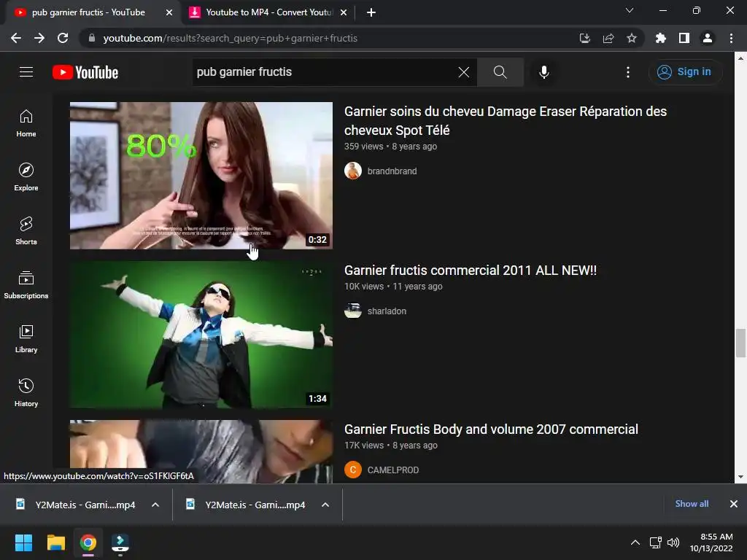Open sharladon channel avatar
Viewport: 747px width, 560px height.
click(353, 311)
